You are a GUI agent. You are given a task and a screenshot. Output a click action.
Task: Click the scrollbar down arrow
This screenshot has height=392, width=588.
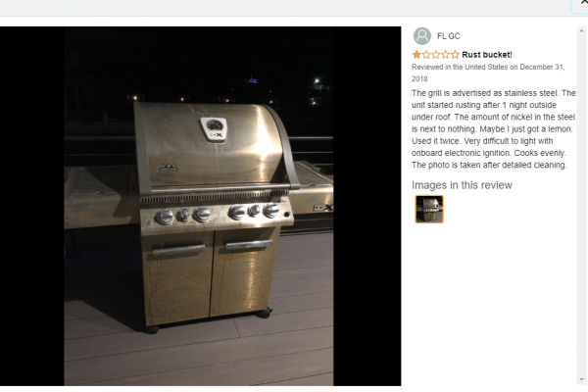581,380
